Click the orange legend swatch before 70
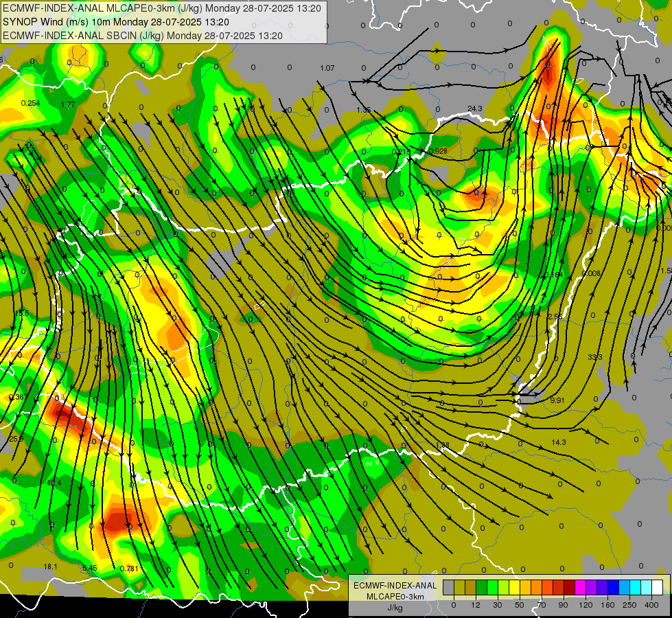 (x=537, y=587)
